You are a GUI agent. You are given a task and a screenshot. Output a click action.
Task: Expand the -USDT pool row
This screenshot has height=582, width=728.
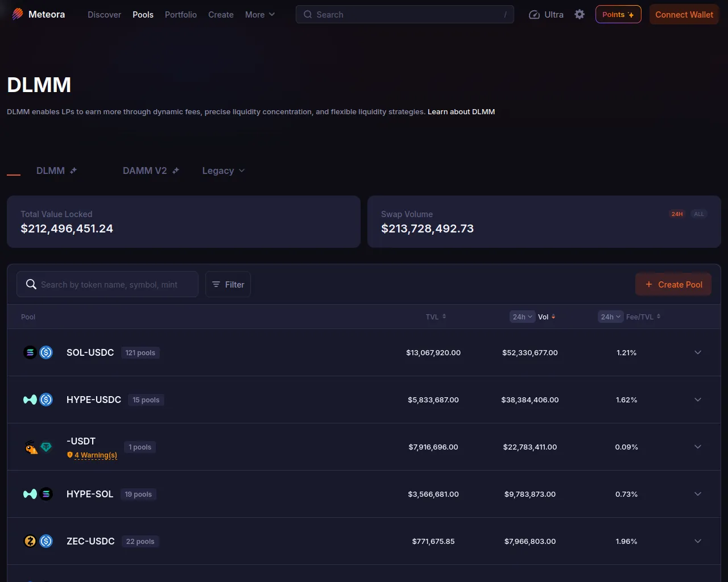pos(698,447)
